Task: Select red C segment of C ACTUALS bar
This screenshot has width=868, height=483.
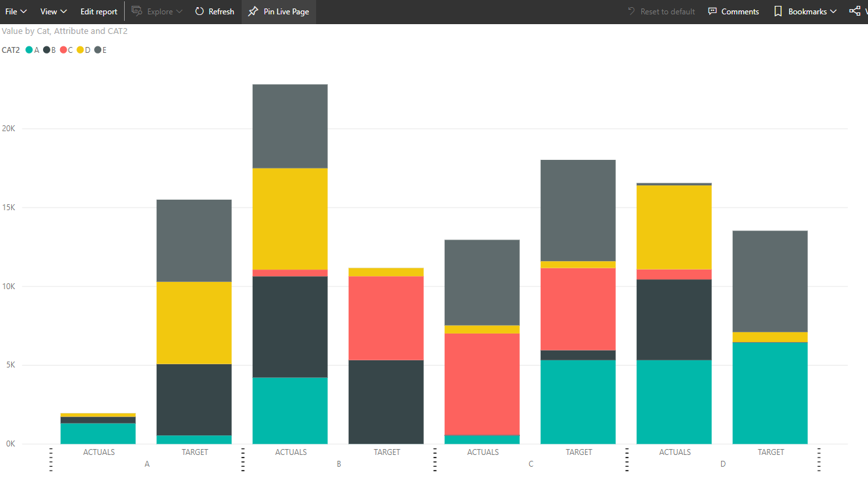Action: pyautogui.click(x=482, y=384)
